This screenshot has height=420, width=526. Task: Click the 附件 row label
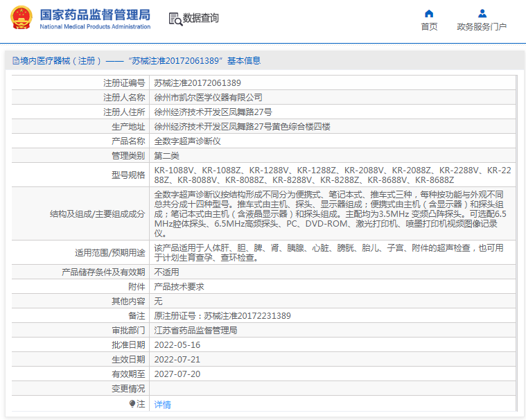[x=137, y=287]
